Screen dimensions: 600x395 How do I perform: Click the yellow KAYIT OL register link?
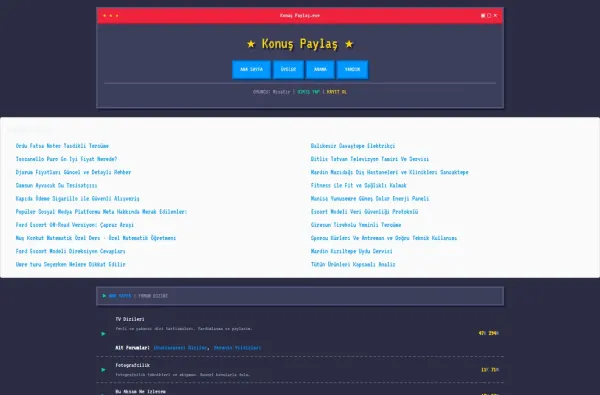coord(337,92)
